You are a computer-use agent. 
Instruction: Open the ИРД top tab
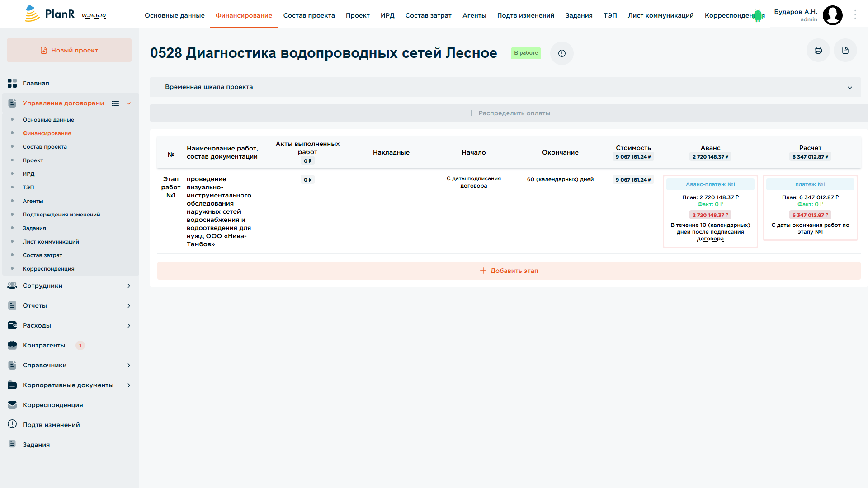387,15
